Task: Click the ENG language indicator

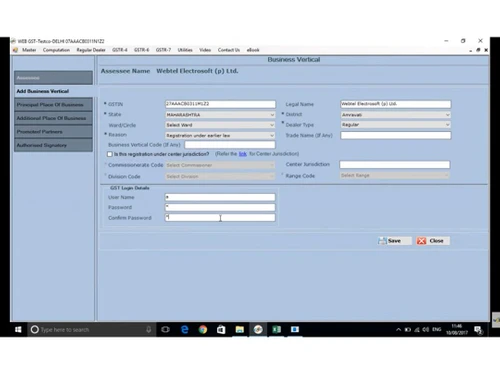Action: (437, 330)
